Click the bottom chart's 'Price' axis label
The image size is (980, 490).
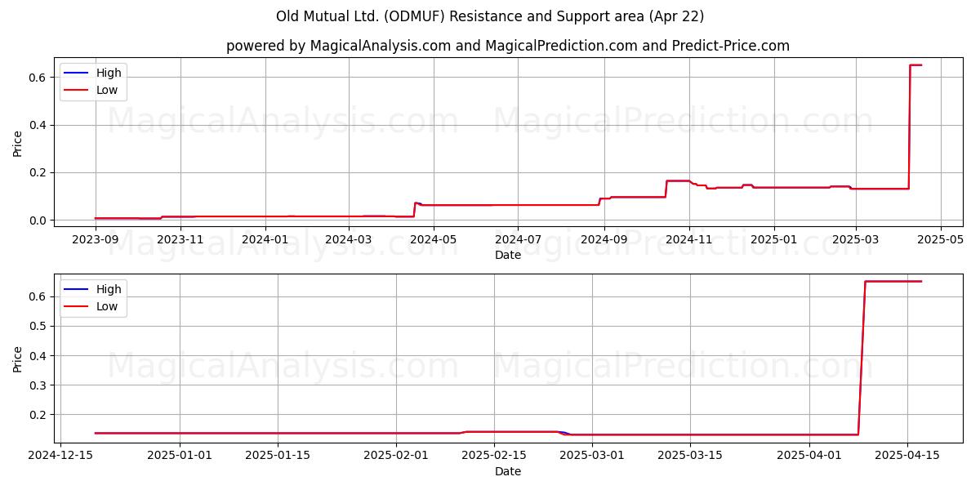tap(18, 359)
